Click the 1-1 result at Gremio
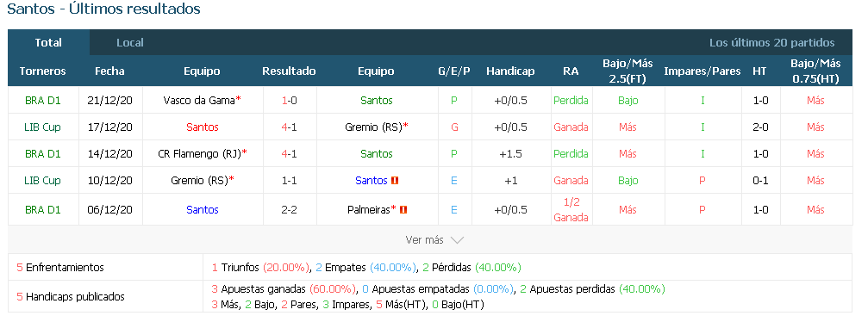 [x=289, y=180]
